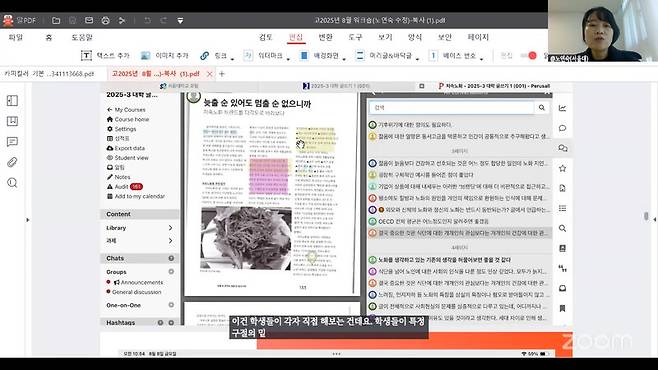Click the 베이츠 번호 icon
Image resolution: width=658 pixels, height=370 pixels.
[x=433, y=55]
